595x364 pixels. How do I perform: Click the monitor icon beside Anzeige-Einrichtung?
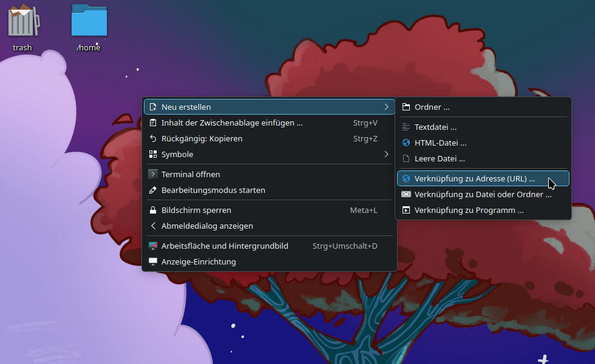click(152, 261)
